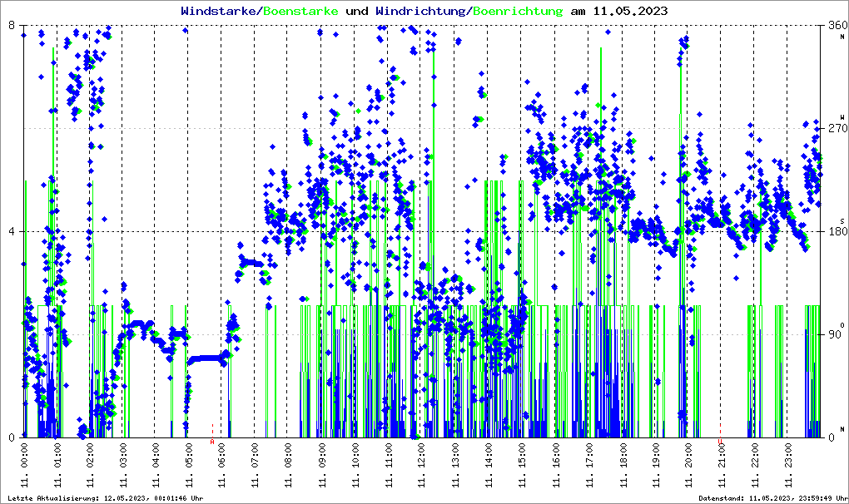Click the date '11.05.2023' in the title

629,12
